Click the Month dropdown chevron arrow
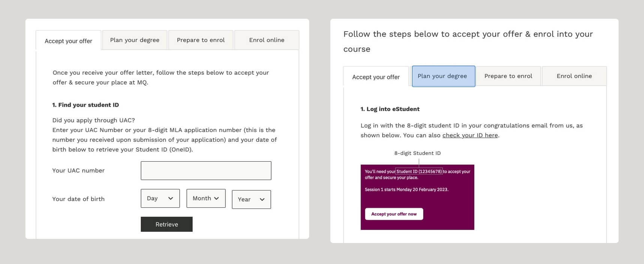The height and width of the screenshot is (264, 644). (216, 198)
